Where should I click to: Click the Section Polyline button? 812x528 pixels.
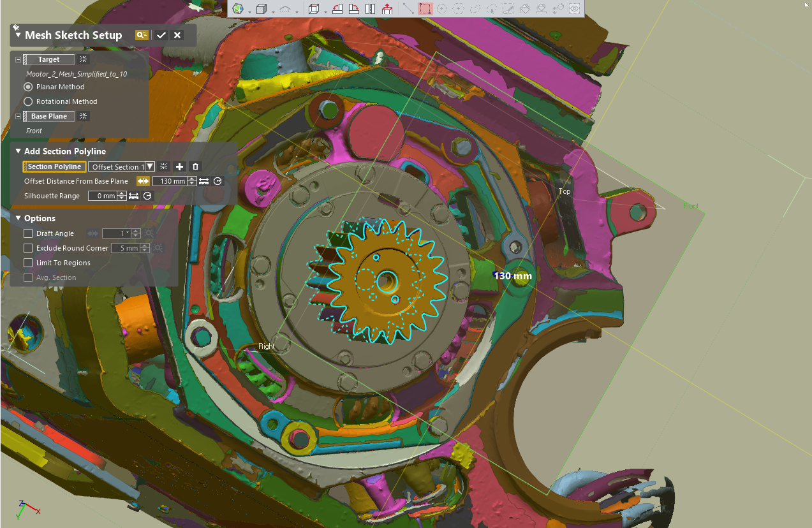[54, 166]
